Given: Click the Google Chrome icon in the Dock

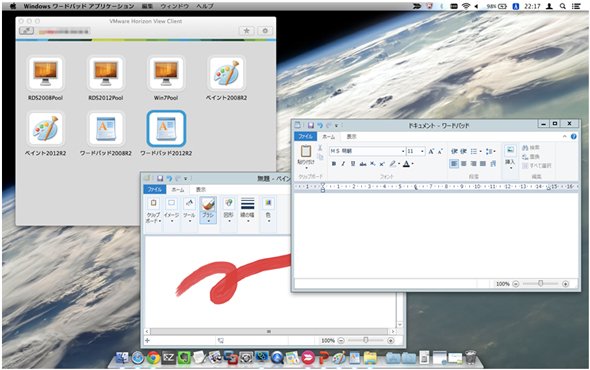Looking at the screenshot, I should tap(153, 358).
